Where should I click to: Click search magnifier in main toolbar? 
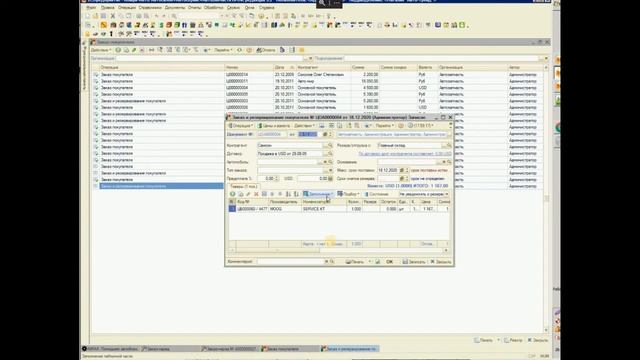click(174, 16)
